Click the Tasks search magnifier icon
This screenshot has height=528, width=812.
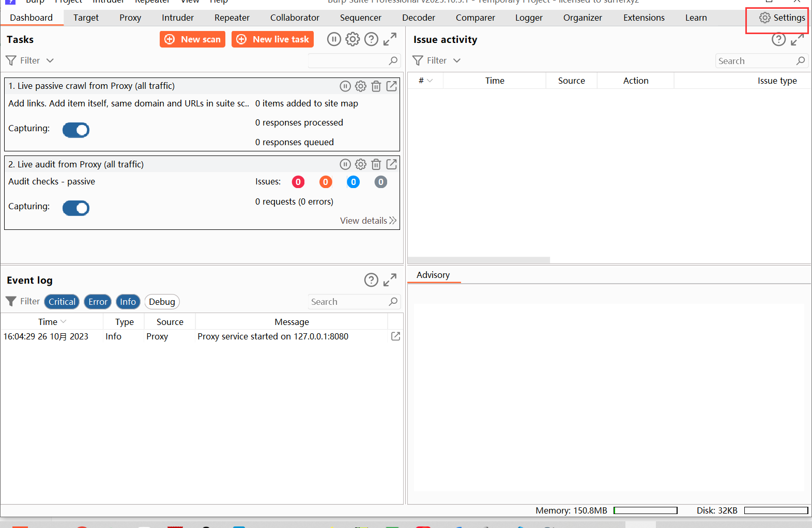coord(393,60)
